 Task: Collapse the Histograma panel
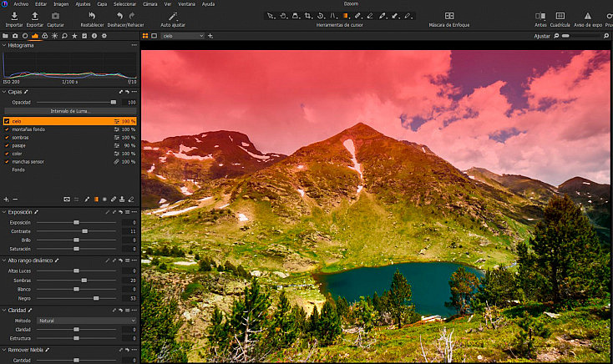click(4, 45)
